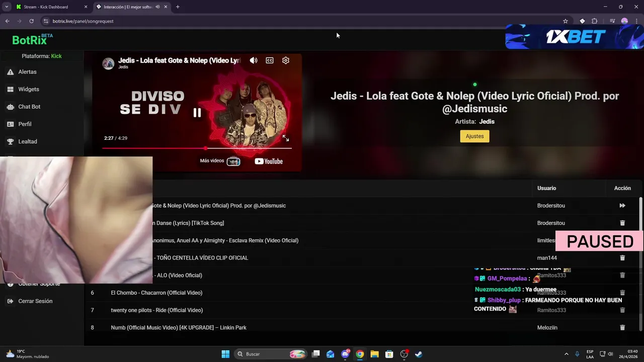Viewport: 644px width, 362px height.
Task: Open the video on YouTube via logo
Action: [x=269, y=161]
